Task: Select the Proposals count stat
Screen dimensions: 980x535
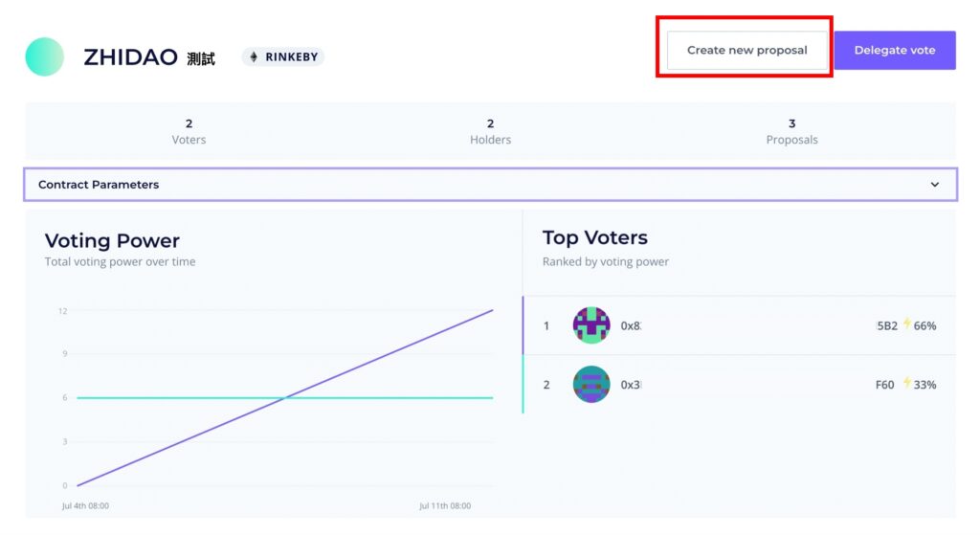Action: tap(791, 131)
